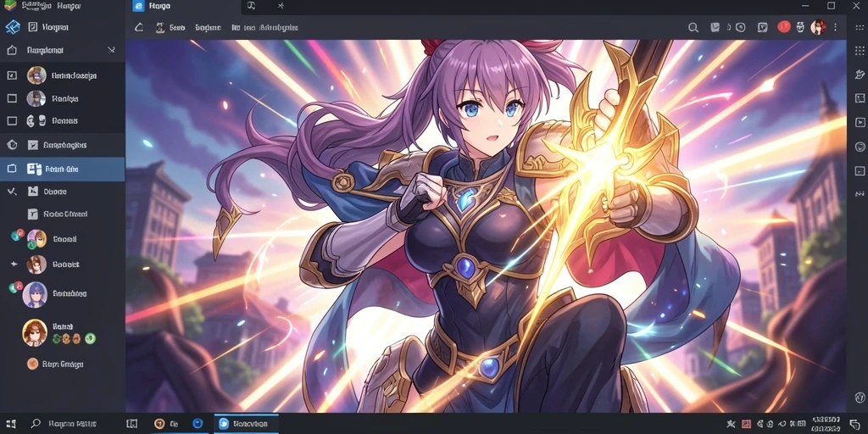The image size is (868, 434).
Task: Click the rightmost green badge under orange-haired contact
Action: coord(90,338)
